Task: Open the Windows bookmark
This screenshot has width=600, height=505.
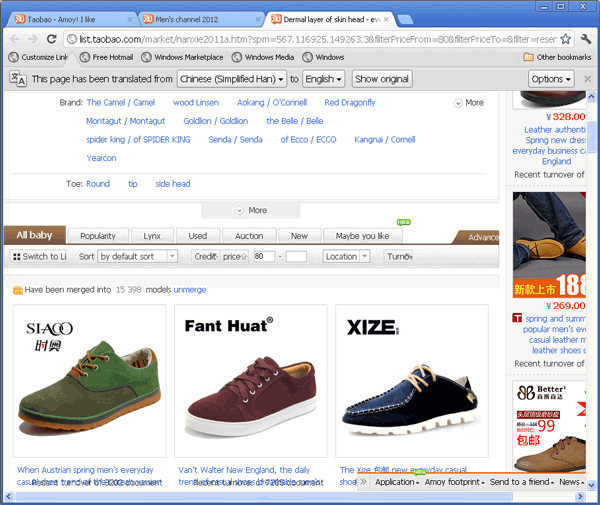Action: point(323,57)
